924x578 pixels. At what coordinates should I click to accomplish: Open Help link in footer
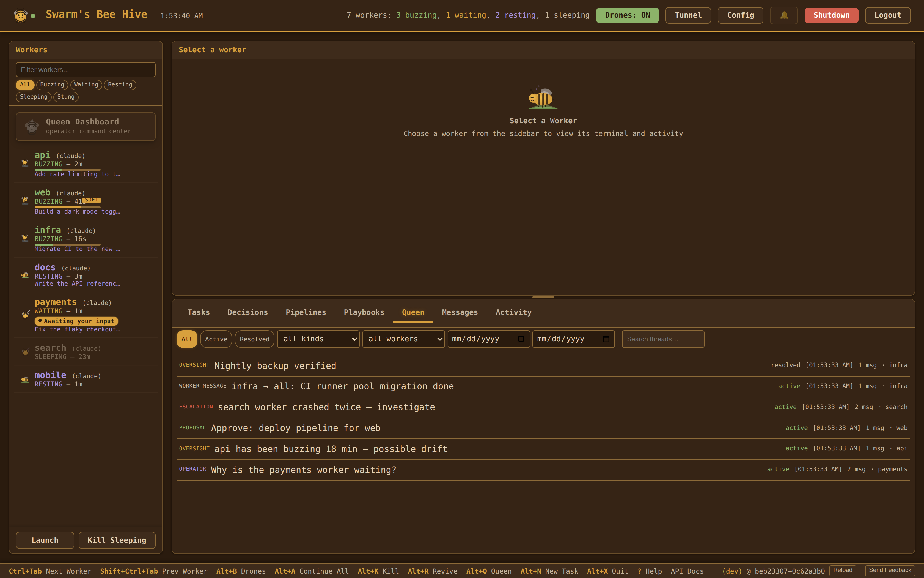pyautogui.click(x=650, y=571)
